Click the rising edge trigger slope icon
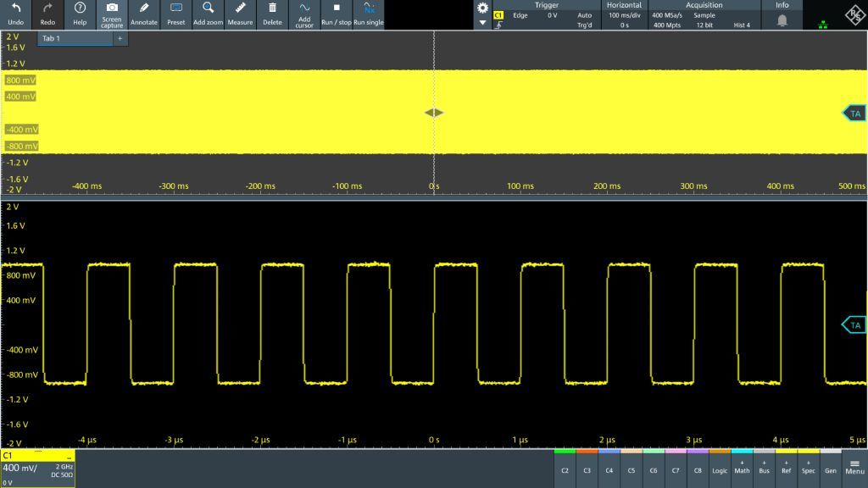Image resolution: width=868 pixels, height=488 pixels. click(498, 25)
